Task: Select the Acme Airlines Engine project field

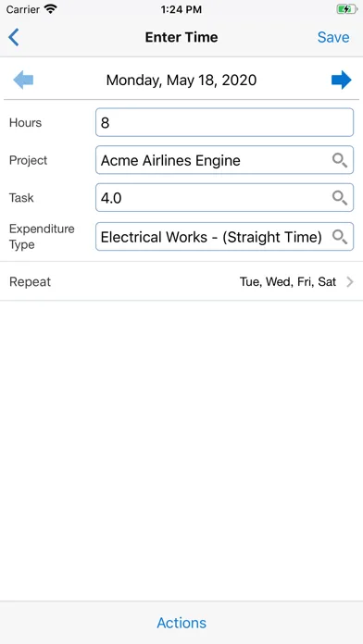Action: pos(224,160)
